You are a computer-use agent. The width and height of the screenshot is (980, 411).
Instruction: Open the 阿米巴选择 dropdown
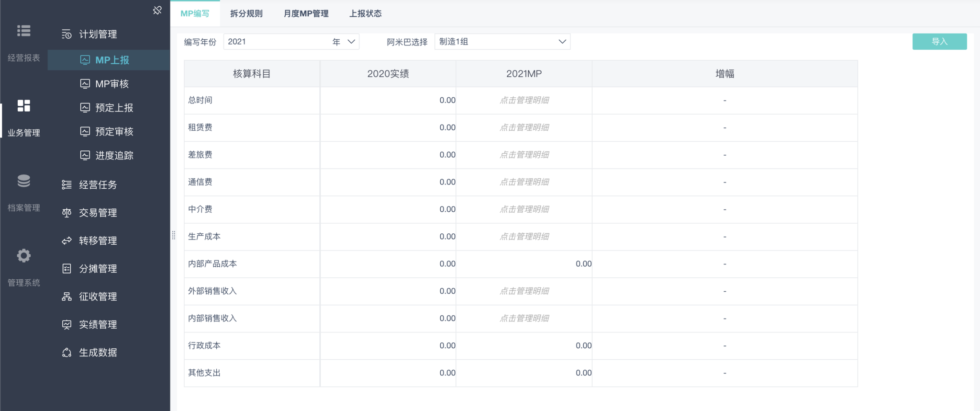pos(562,42)
